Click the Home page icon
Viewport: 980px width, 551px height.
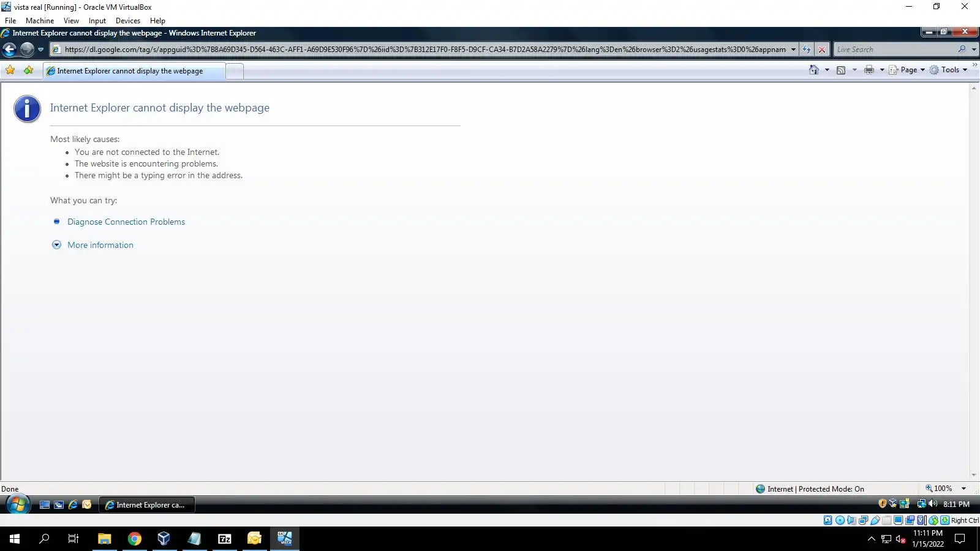814,70
